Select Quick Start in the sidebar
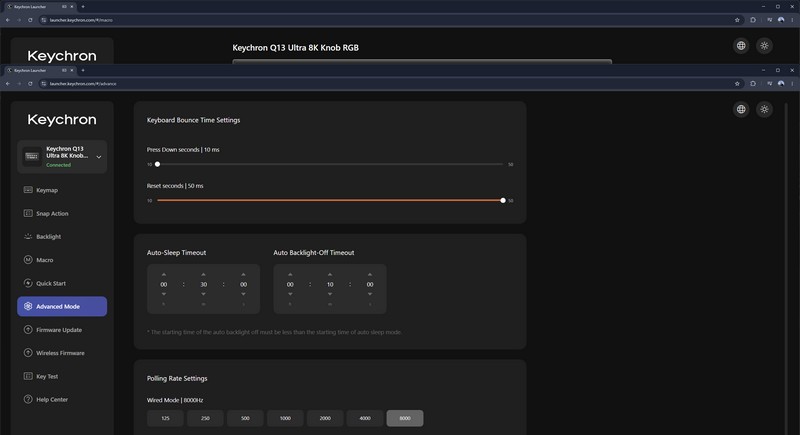The width and height of the screenshot is (800, 435). pyautogui.click(x=62, y=284)
